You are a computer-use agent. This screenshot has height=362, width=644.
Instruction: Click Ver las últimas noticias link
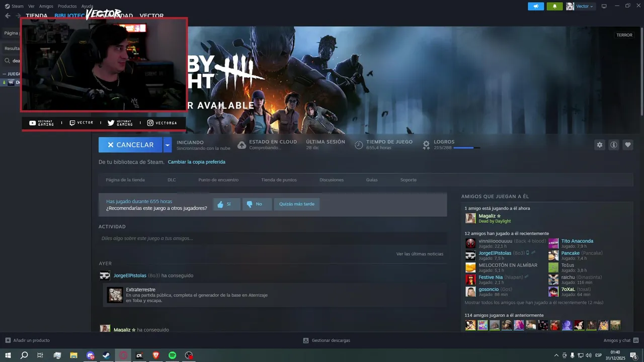(x=420, y=254)
